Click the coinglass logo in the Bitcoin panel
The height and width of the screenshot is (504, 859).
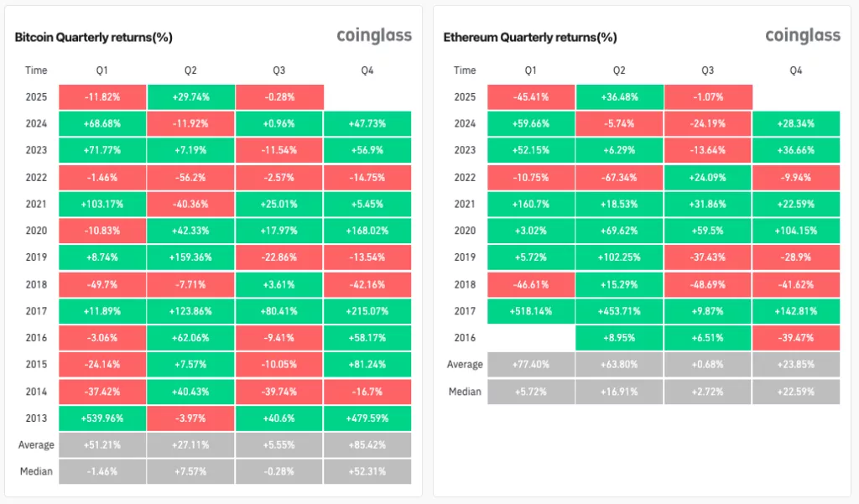coord(374,35)
